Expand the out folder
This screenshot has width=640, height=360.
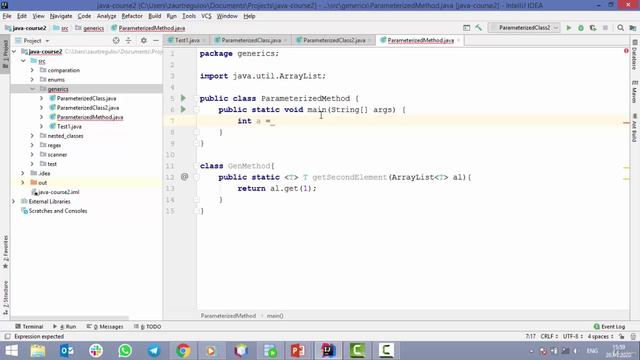pyautogui.click(x=23, y=183)
